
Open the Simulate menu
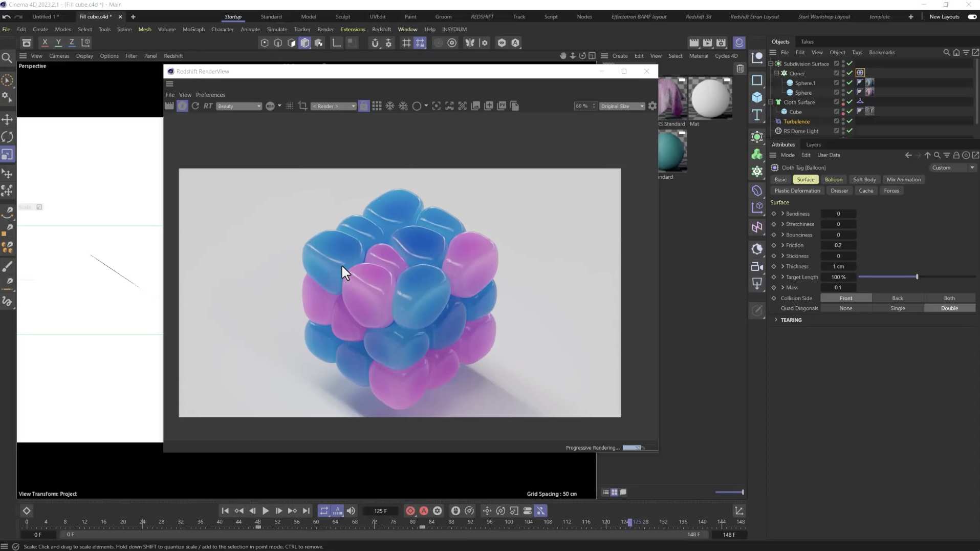[x=277, y=29]
